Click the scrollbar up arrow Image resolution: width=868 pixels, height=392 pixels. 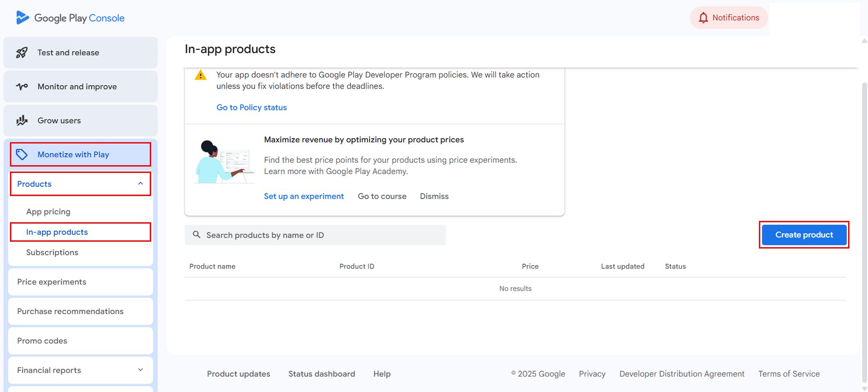pyautogui.click(x=864, y=41)
